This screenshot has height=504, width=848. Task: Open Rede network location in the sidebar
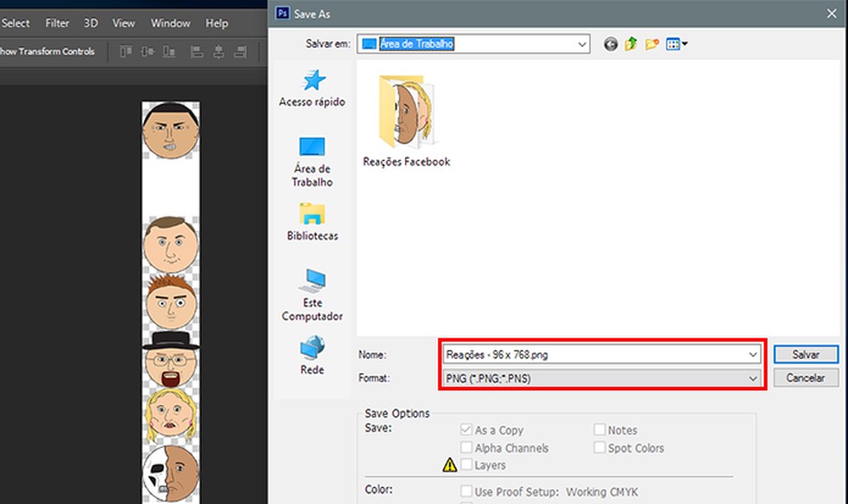pos(312,356)
